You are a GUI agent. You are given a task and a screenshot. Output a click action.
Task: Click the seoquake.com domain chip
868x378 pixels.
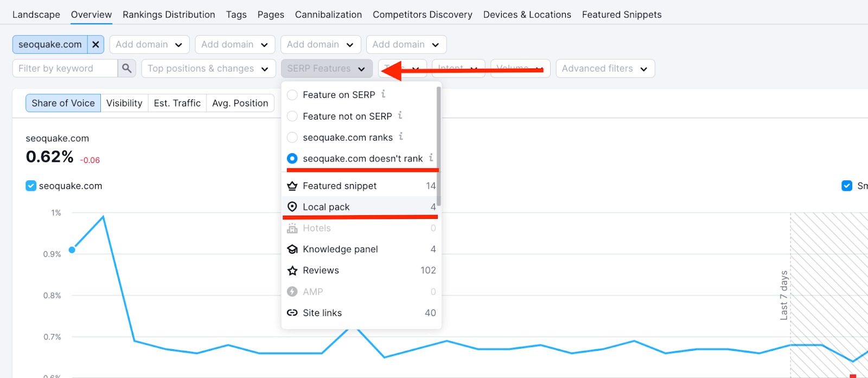click(x=50, y=45)
